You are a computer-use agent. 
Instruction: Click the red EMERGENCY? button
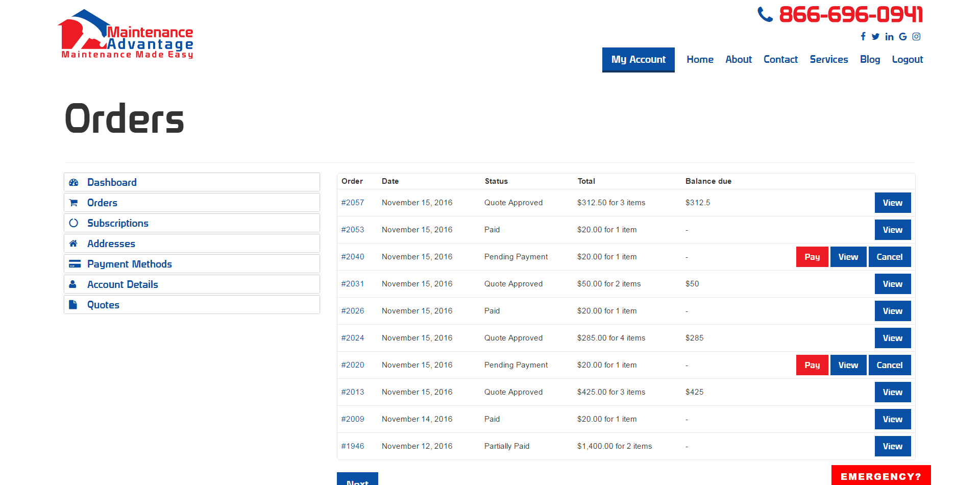(881, 475)
